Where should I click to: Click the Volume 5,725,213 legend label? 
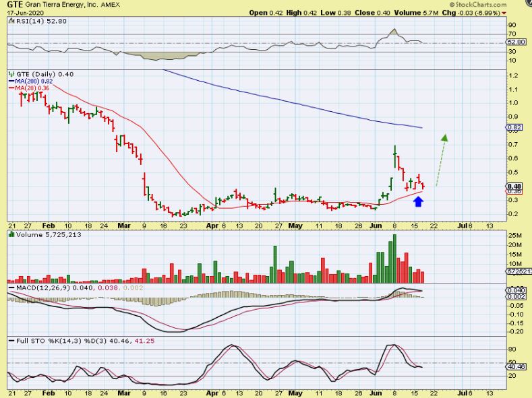(x=49, y=235)
